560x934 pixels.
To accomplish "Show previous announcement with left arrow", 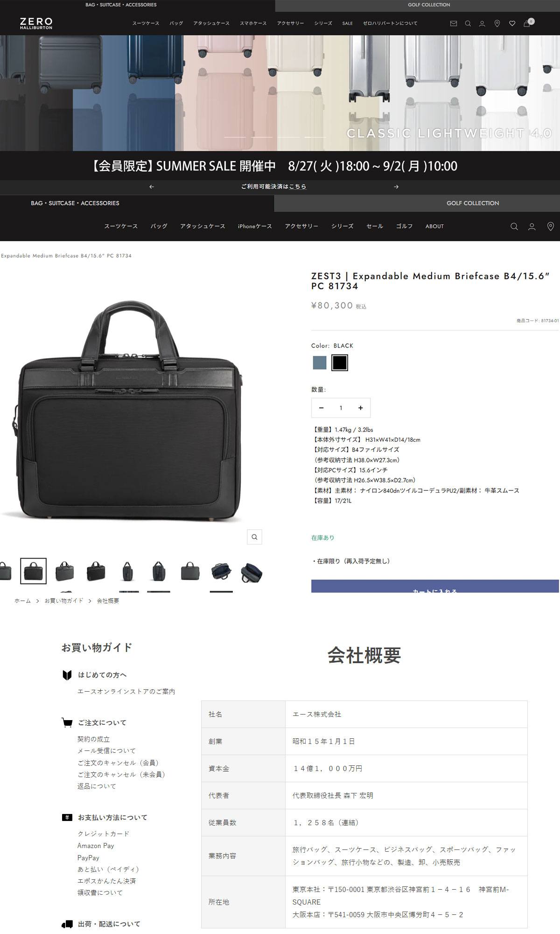I will point(152,187).
